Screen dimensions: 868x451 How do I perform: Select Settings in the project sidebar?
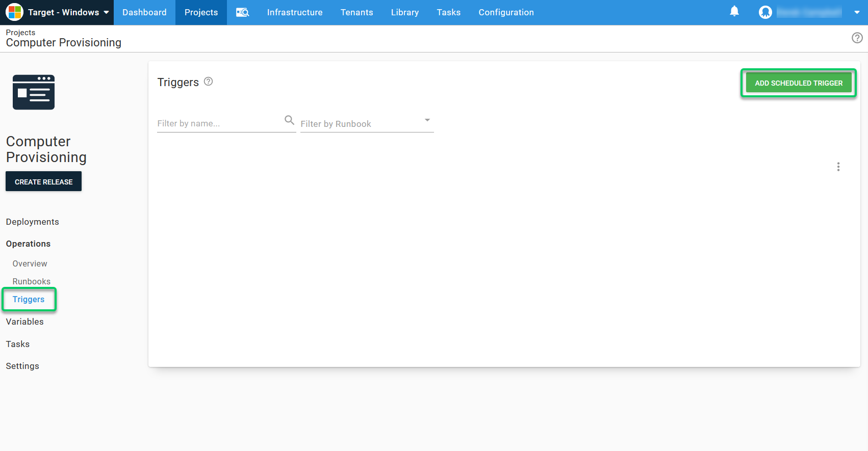[x=22, y=366]
